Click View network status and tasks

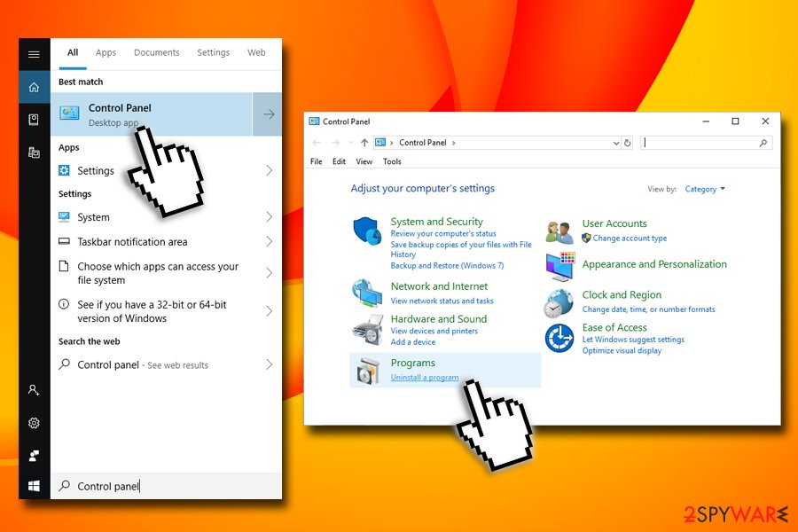[x=442, y=301]
